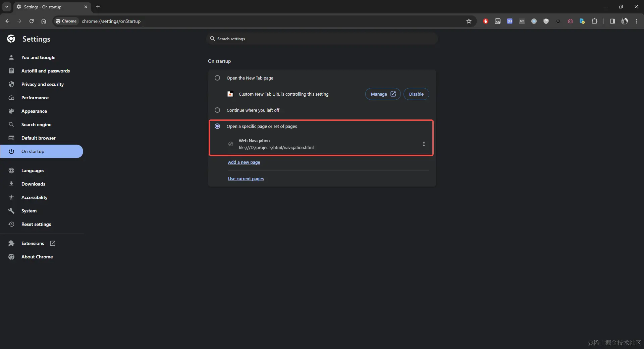
Task: Open the JH extension icon
Action: pyautogui.click(x=510, y=21)
